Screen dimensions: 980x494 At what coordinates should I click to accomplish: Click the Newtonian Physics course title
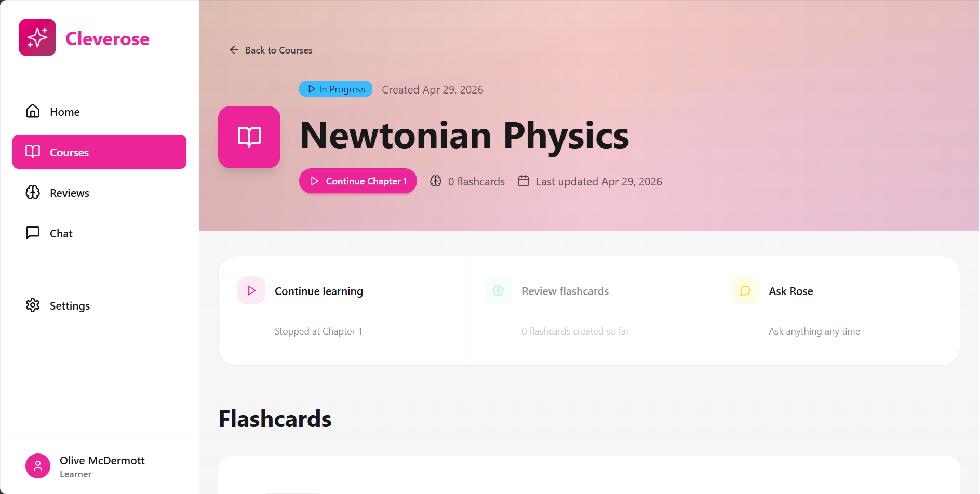click(x=465, y=136)
